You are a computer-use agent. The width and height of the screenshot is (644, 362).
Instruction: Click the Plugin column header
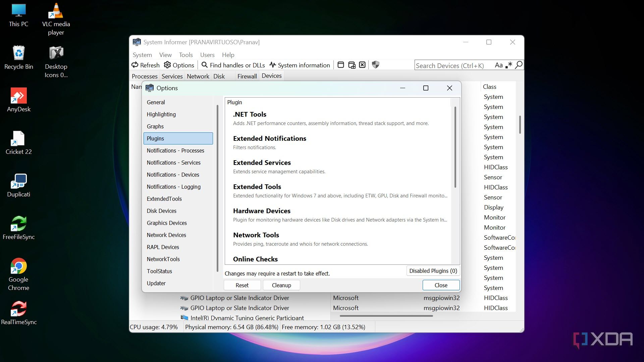click(x=338, y=102)
